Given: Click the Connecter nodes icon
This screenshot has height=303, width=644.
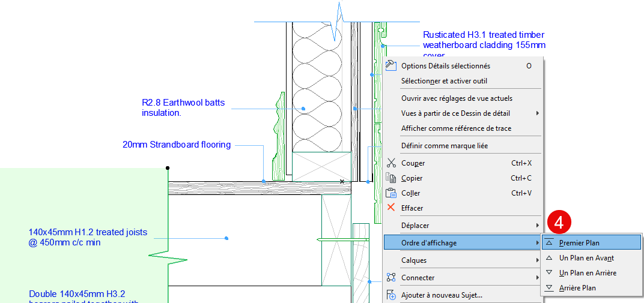Looking at the screenshot, I should [391, 278].
